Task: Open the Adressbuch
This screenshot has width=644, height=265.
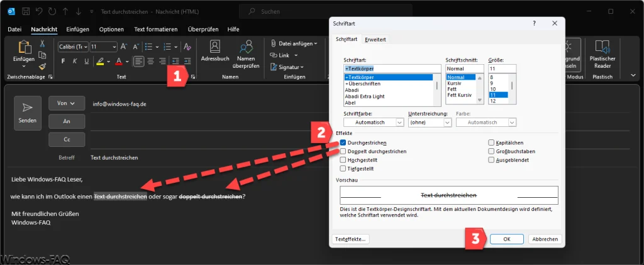Action: pos(215,51)
